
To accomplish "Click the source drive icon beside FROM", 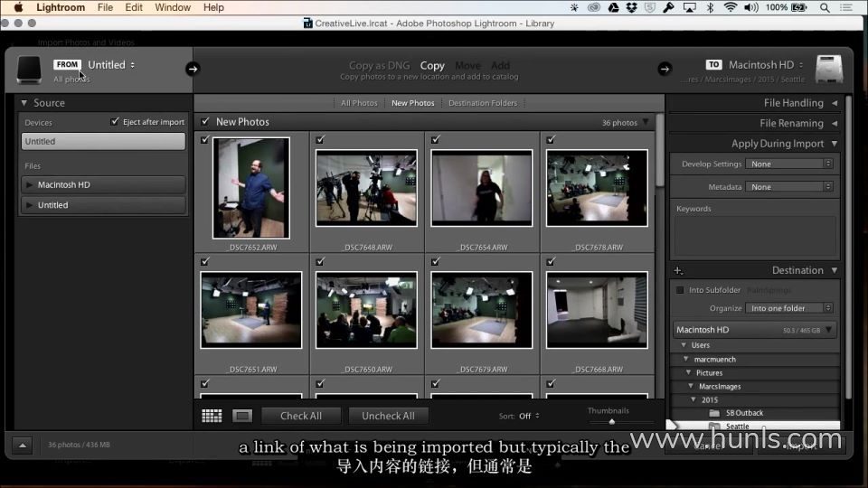I will click(29, 70).
